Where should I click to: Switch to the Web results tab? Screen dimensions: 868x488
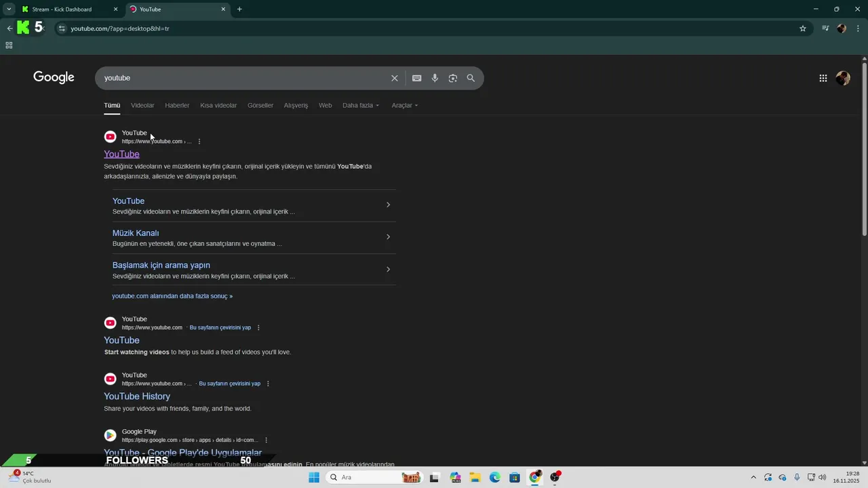pyautogui.click(x=325, y=105)
